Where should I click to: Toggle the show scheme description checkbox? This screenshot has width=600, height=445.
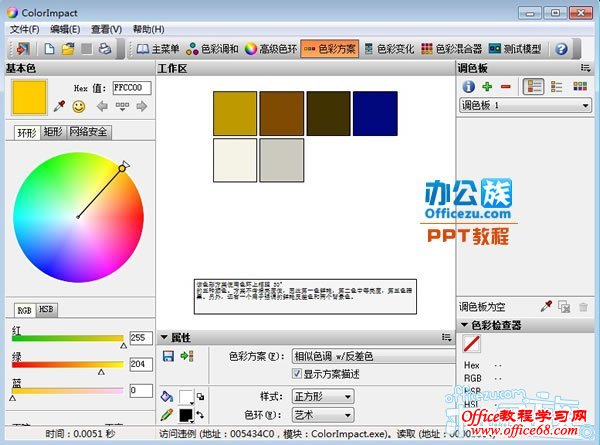point(297,373)
